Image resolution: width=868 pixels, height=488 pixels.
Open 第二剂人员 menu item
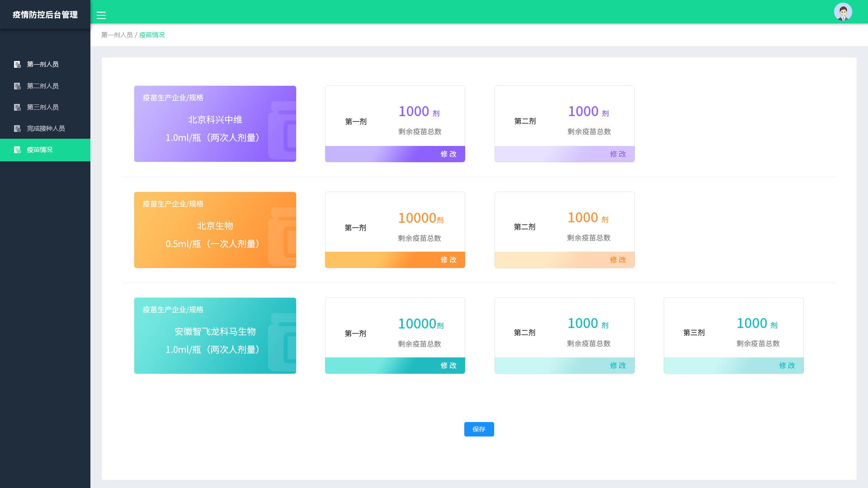[45, 86]
